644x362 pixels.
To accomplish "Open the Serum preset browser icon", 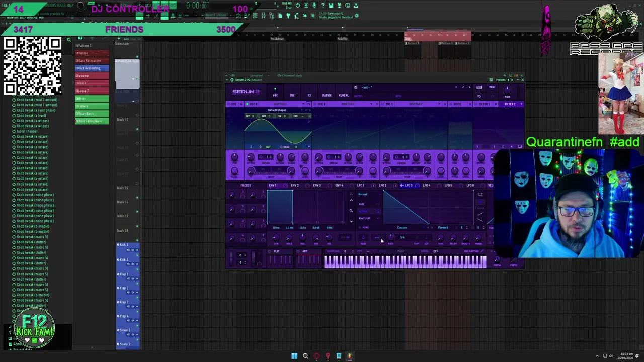I will (479, 87).
